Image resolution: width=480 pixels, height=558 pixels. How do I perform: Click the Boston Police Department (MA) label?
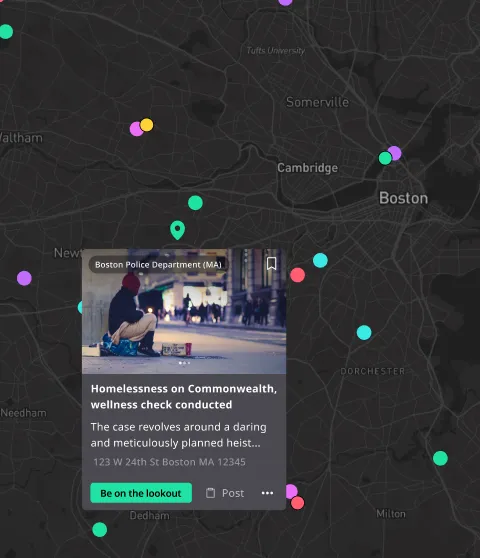point(158,265)
